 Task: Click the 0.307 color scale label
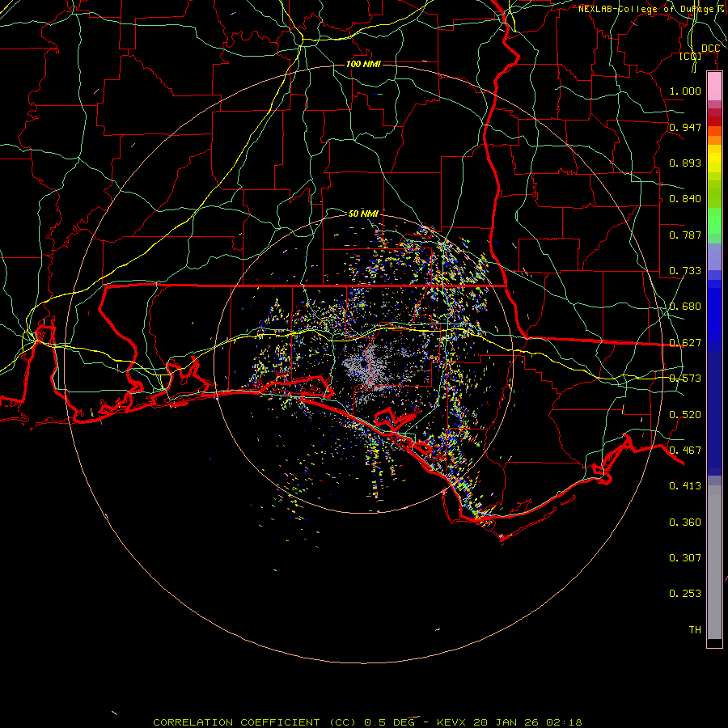coord(685,557)
